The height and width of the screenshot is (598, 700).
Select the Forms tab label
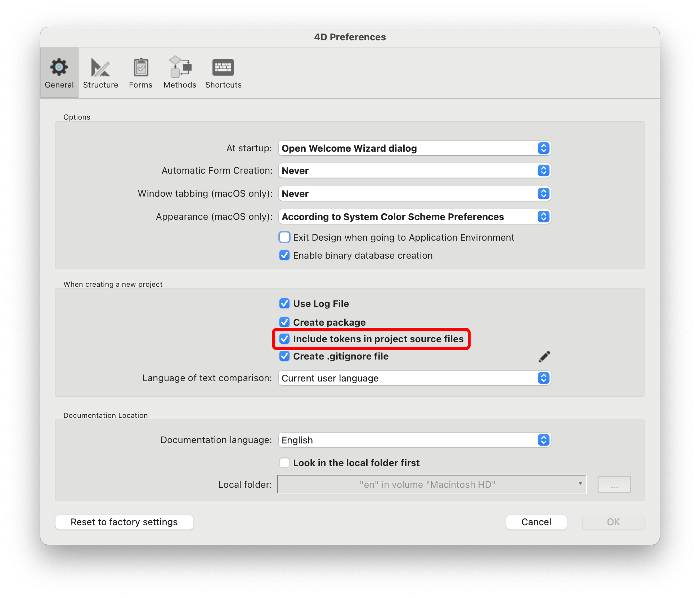(141, 85)
